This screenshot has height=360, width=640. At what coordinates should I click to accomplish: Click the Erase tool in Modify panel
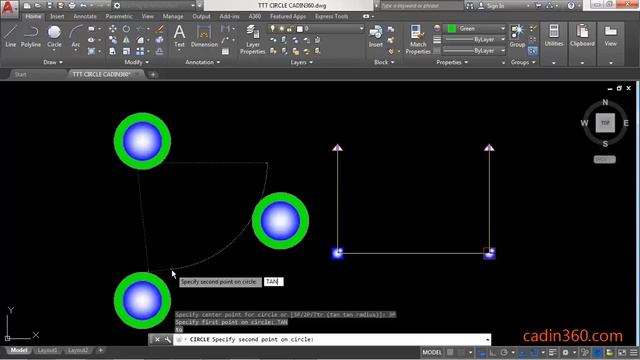tap(160, 29)
